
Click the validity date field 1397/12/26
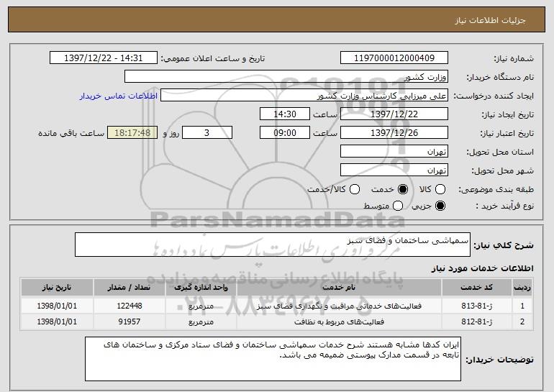click(x=394, y=133)
